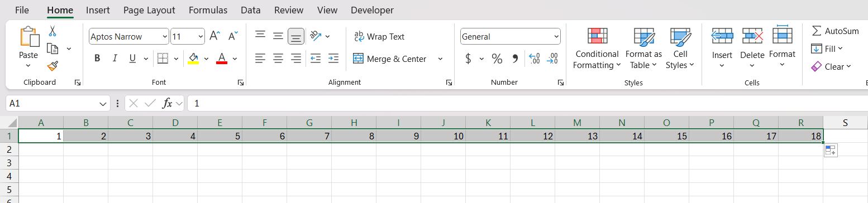Toggle Bold formatting
The image size is (868, 203).
(97, 58)
